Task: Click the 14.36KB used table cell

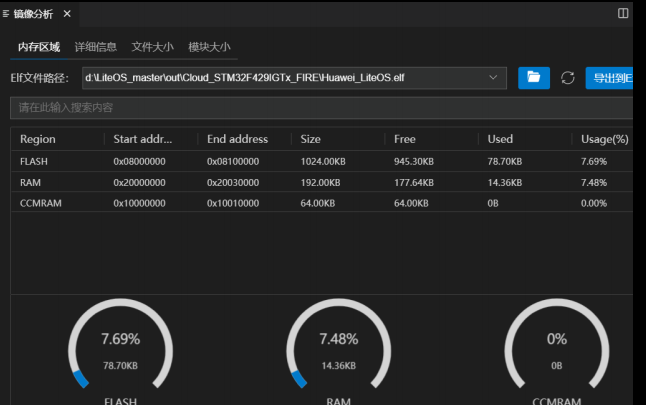Action: coord(505,183)
